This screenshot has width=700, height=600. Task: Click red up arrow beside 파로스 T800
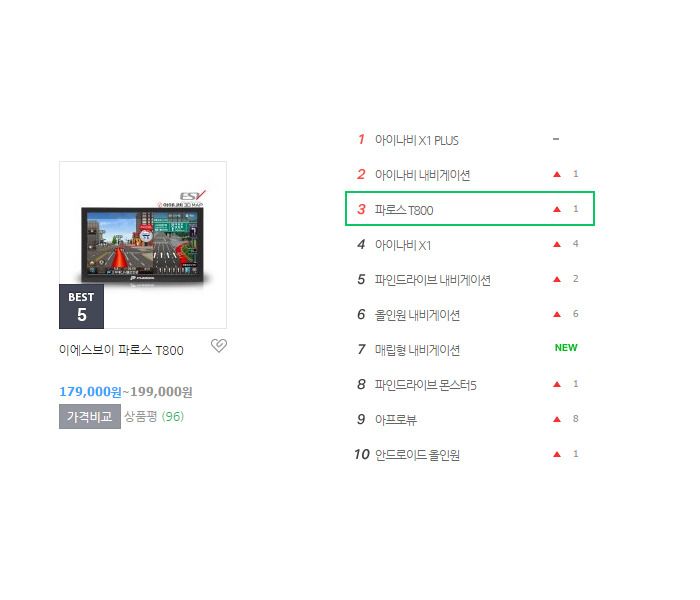point(557,209)
